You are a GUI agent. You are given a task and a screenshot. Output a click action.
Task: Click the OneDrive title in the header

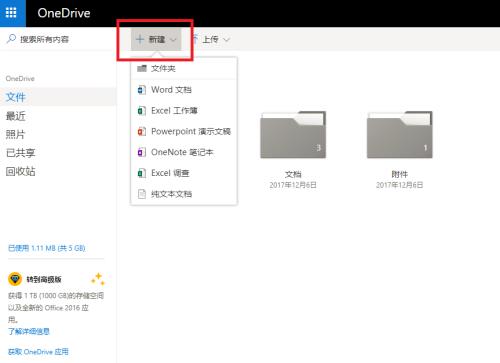click(x=64, y=13)
